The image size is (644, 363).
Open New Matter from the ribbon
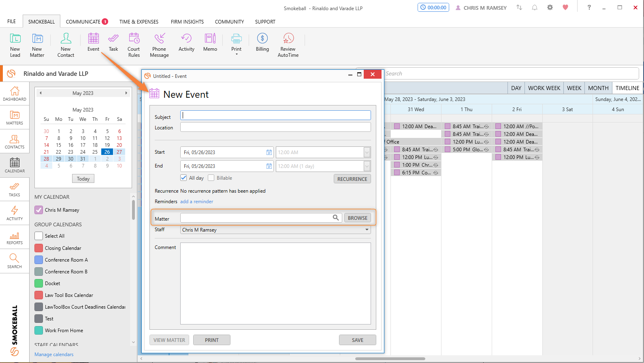pyautogui.click(x=37, y=45)
